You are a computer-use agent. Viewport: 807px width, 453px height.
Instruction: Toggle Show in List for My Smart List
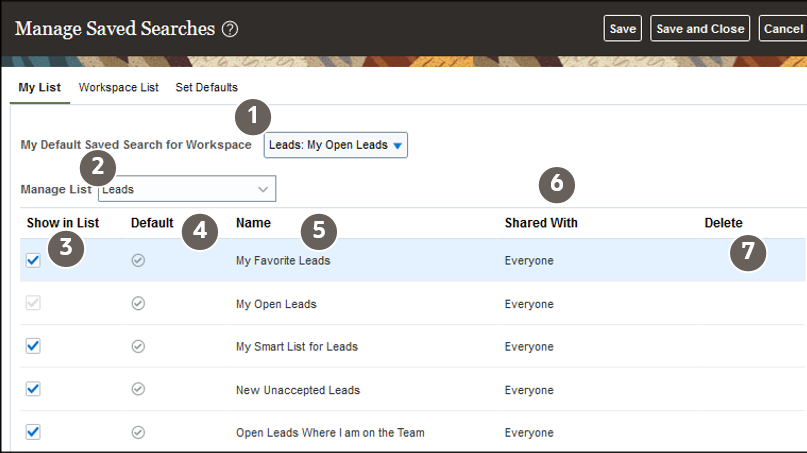[x=33, y=346]
